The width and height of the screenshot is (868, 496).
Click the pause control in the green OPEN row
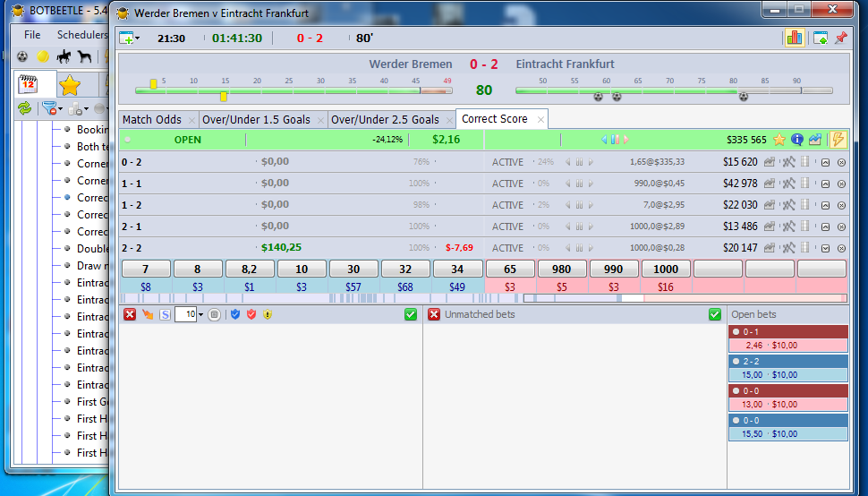click(x=615, y=140)
